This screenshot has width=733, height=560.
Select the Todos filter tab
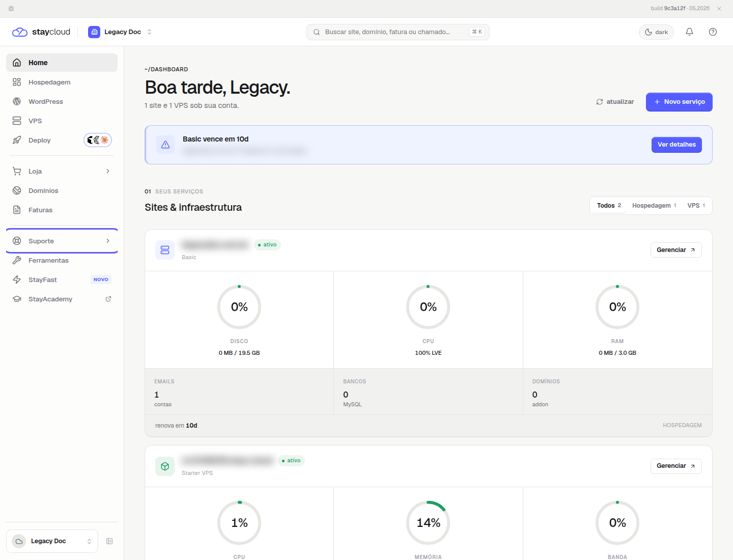pyautogui.click(x=609, y=206)
